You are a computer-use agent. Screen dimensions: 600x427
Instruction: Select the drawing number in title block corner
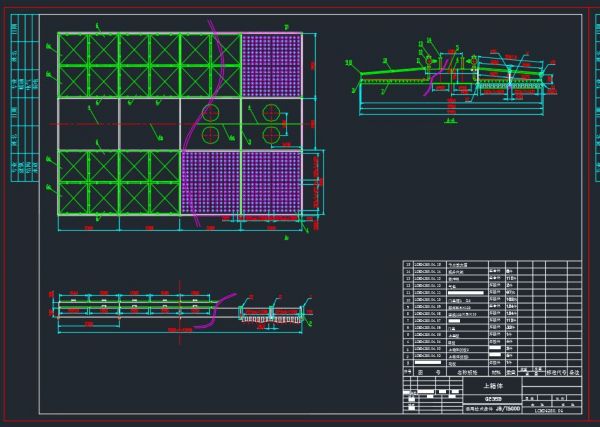pos(549,411)
